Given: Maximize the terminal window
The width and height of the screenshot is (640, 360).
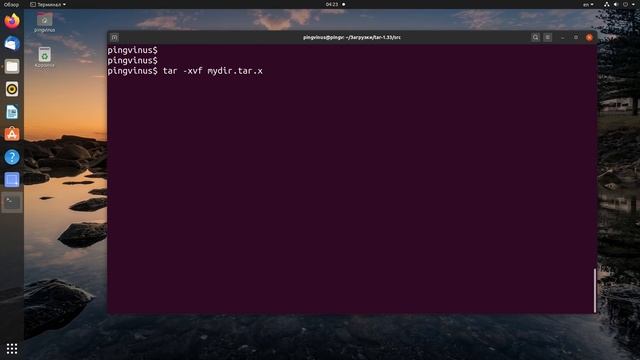Looking at the screenshot, I should (576, 38).
